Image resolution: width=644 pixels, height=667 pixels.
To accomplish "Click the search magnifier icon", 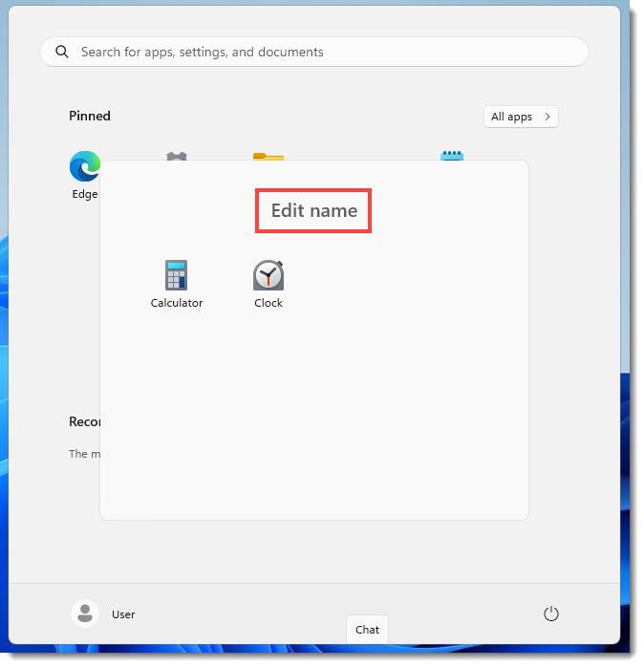I will click(62, 52).
